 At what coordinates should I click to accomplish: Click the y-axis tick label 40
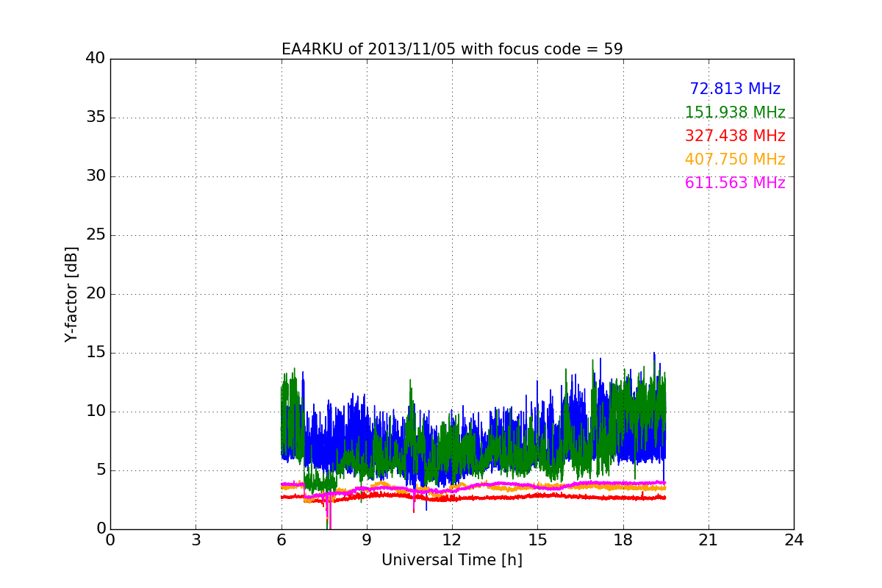click(96, 59)
